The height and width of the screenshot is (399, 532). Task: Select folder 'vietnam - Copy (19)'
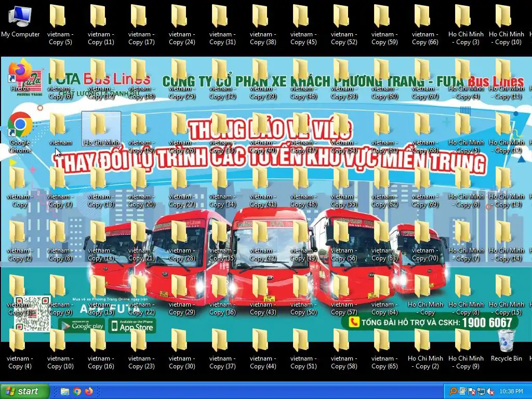(141, 134)
